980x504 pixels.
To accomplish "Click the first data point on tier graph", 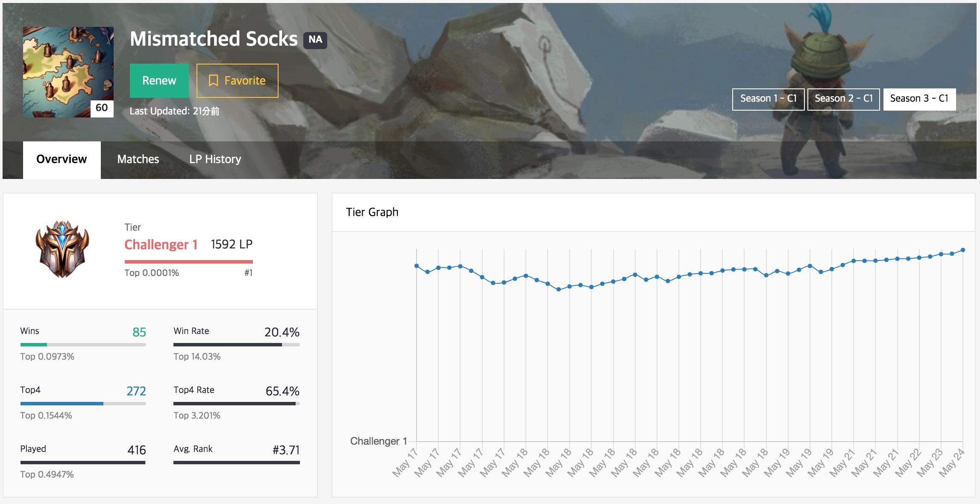I will click(417, 266).
